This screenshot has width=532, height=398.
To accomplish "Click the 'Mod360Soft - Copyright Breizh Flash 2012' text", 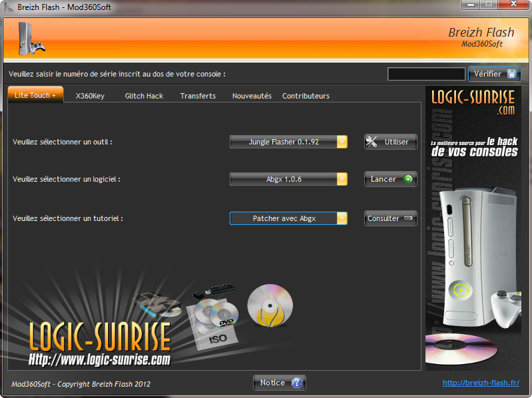I will [x=81, y=384].
